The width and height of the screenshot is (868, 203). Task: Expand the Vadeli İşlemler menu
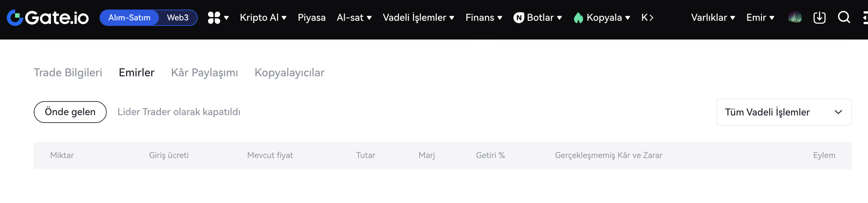(x=418, y=18)
